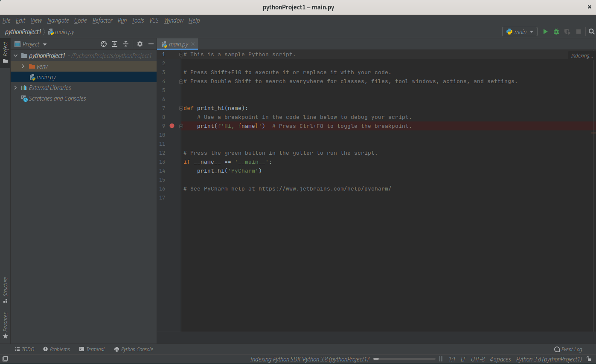Select Opened File locate target icon
This screenshot has height=364, width=596.
point(103,44)
